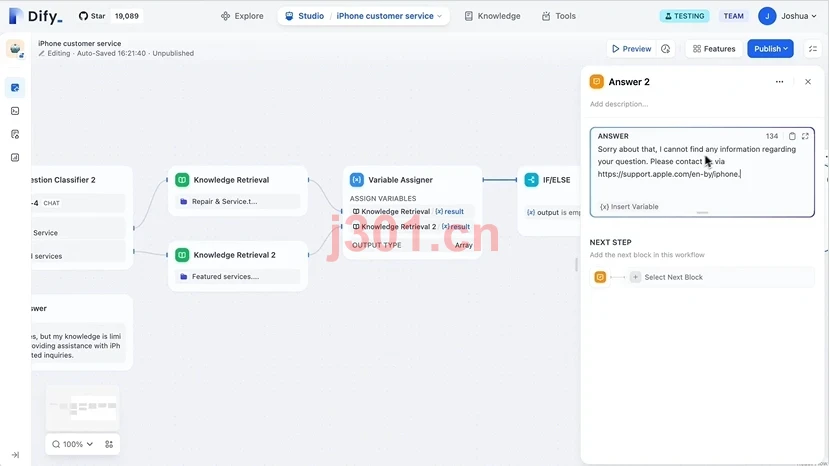
Task: Click the TEAM plan badge
Action: pos(734,16)
